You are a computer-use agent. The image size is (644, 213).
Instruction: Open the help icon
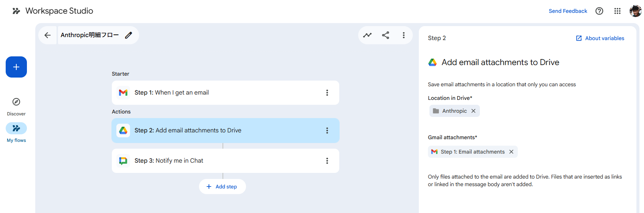click(x=599, y=11)
